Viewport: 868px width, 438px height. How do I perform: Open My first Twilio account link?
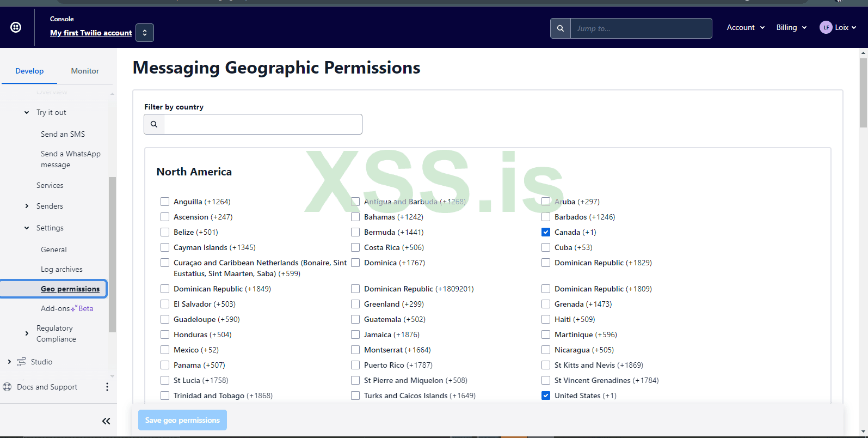91,33
